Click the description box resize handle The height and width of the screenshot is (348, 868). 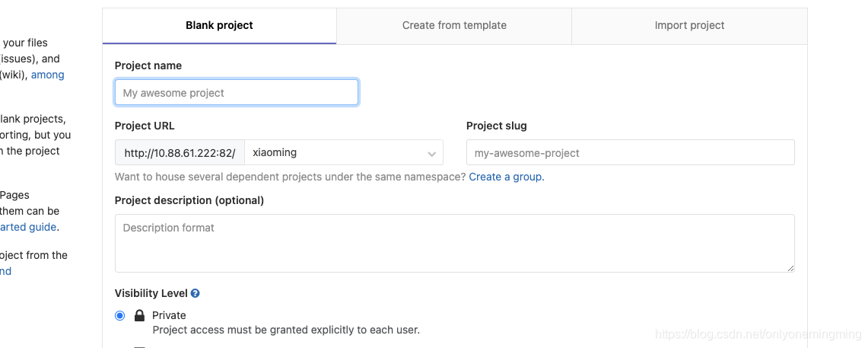pos(790,267)
